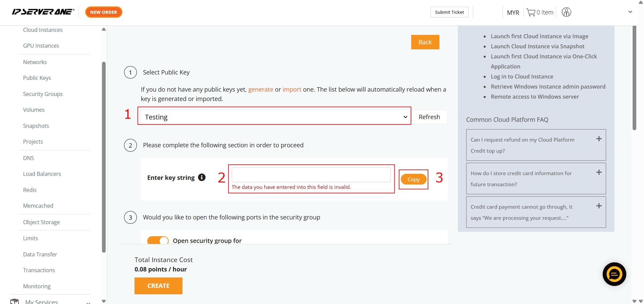Click inside the key string input field
Screen dimensions: 644x304
311,175
